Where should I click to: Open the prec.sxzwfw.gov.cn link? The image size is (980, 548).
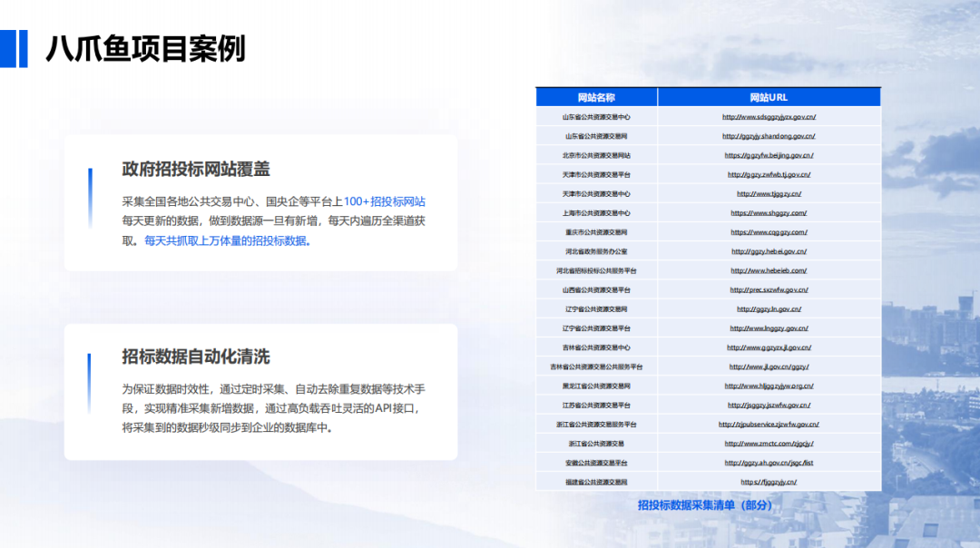click(769, 290)
